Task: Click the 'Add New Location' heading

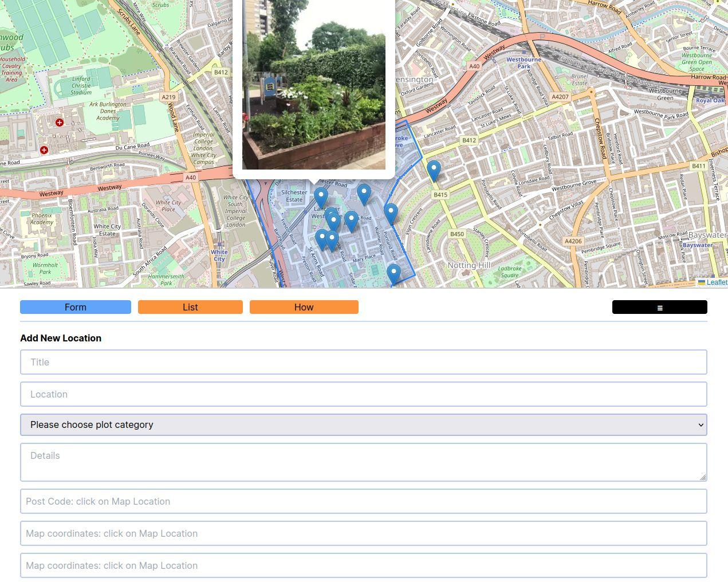Action: [61, 338]
